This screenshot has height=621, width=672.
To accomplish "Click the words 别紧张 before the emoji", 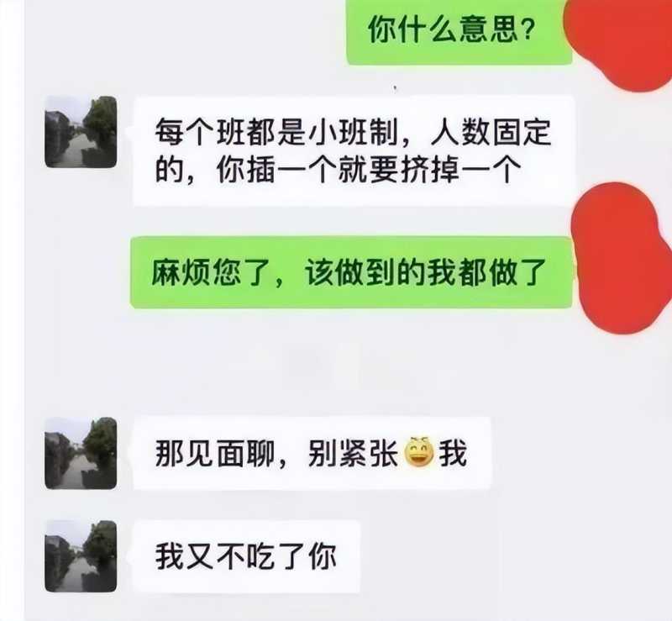I will point(353,453).
